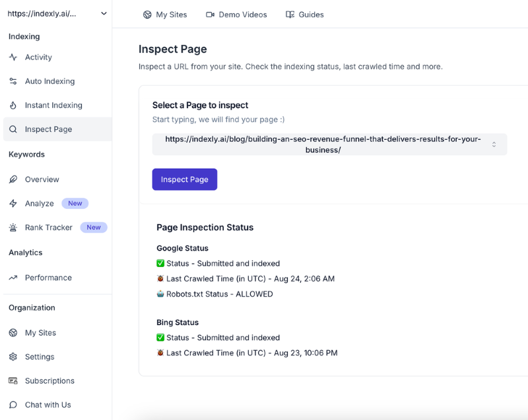Click the Activity pulse icon in sidebar
528x420 pixels.
click(13, 57)
